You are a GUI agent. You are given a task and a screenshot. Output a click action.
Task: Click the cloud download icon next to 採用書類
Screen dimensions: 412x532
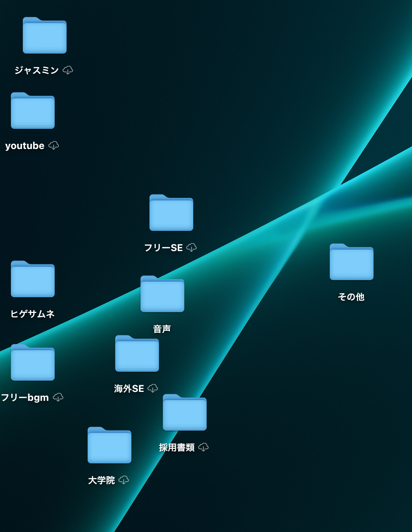click(203, 447)
